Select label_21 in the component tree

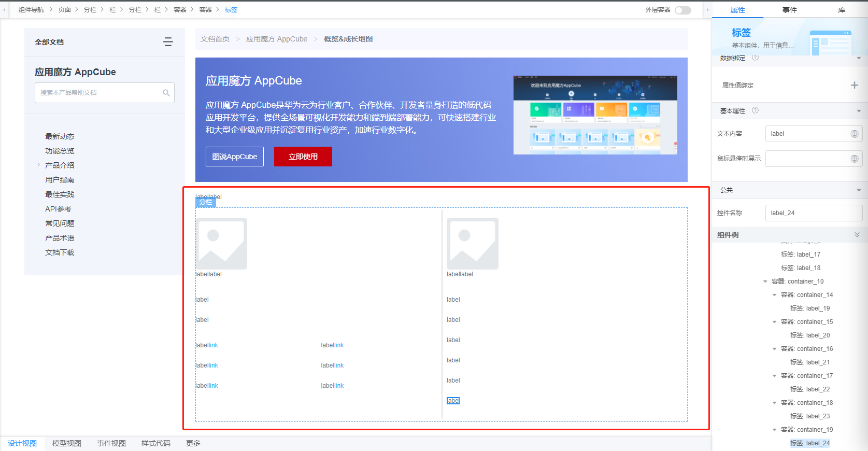[x=810, y=362]
